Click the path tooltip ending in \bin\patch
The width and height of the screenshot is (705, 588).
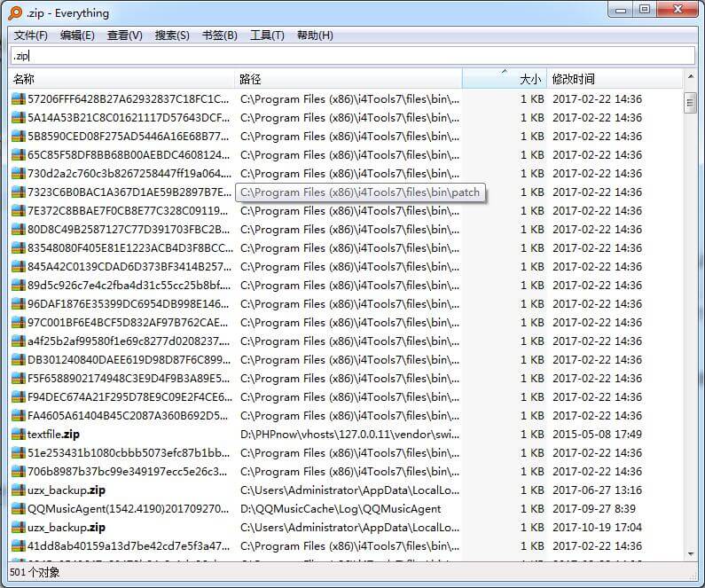[x=360, y=192]
